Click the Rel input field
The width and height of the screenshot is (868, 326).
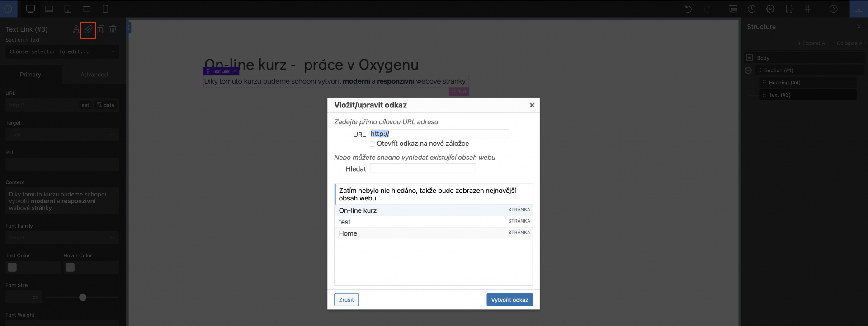[x=62, y=164]
